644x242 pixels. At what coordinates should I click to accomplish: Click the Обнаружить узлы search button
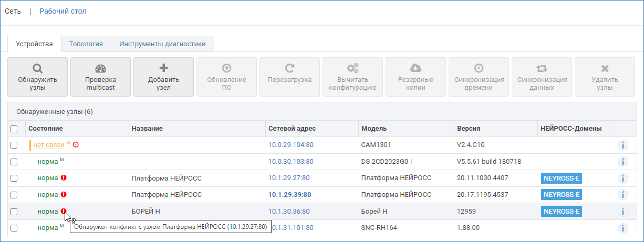pyautogui.click(x=37, y=77)
